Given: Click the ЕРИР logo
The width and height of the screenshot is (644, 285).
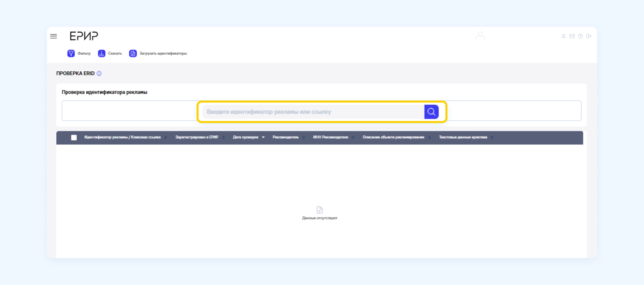Looking at the screenshot, I should point(84,36).
